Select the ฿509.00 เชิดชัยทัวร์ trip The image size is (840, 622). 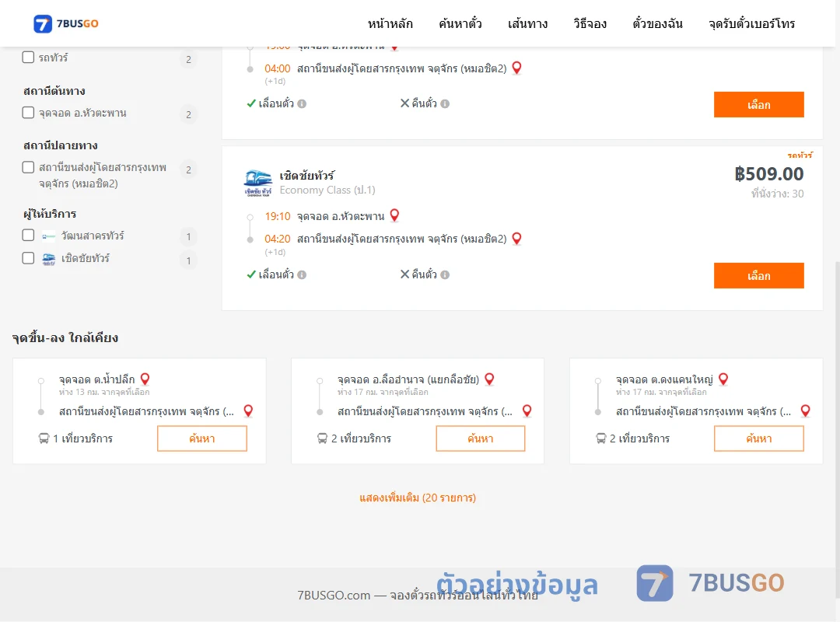(758, 275)
